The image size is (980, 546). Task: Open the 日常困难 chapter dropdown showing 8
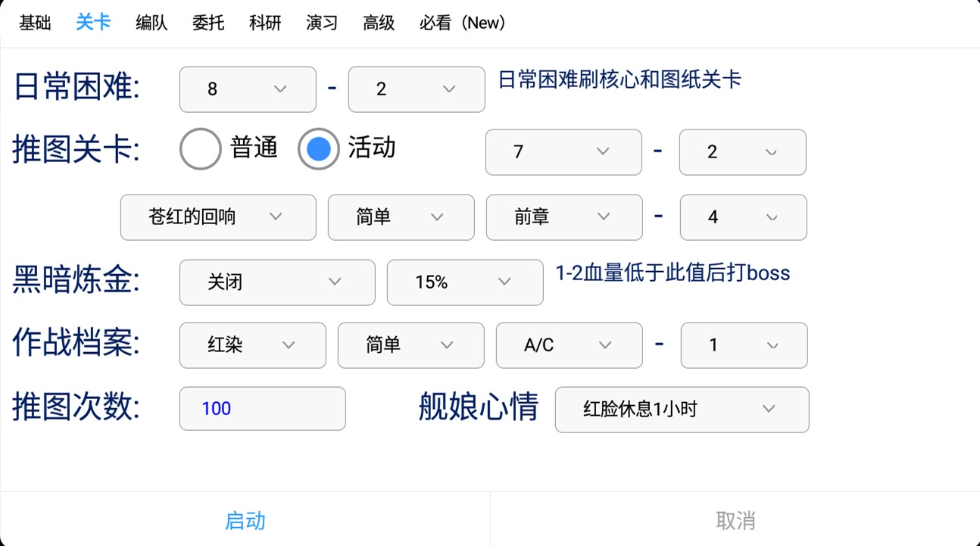[247, 89]
